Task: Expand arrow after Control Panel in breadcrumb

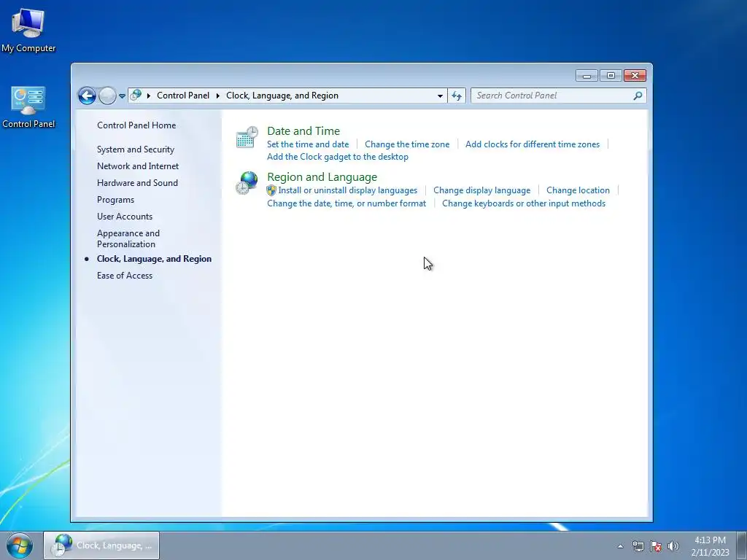Action: click(217, 96)
